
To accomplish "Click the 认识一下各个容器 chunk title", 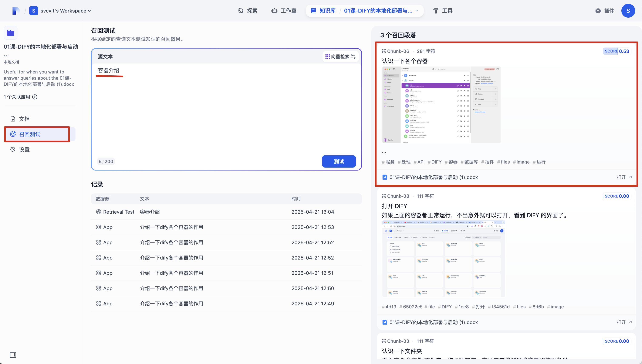I will point(405,61).
